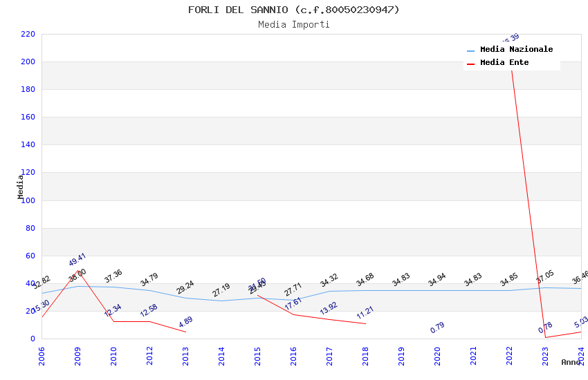
Task: Click the 34.94 data label
Action: click(x=437, y=279)
